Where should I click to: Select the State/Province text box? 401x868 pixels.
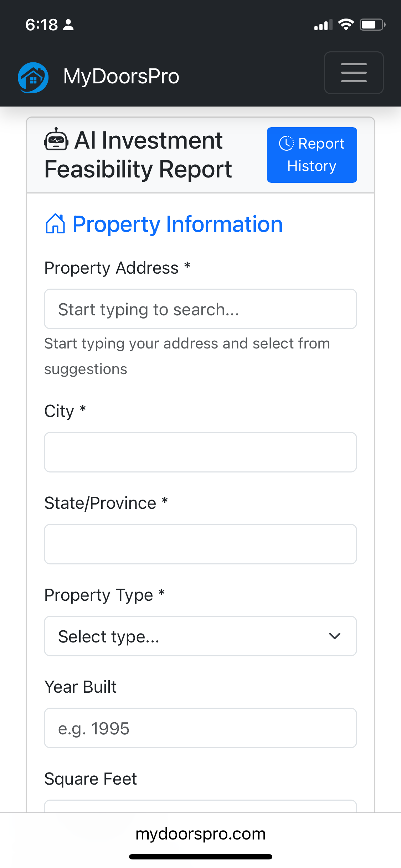point(200,544)
